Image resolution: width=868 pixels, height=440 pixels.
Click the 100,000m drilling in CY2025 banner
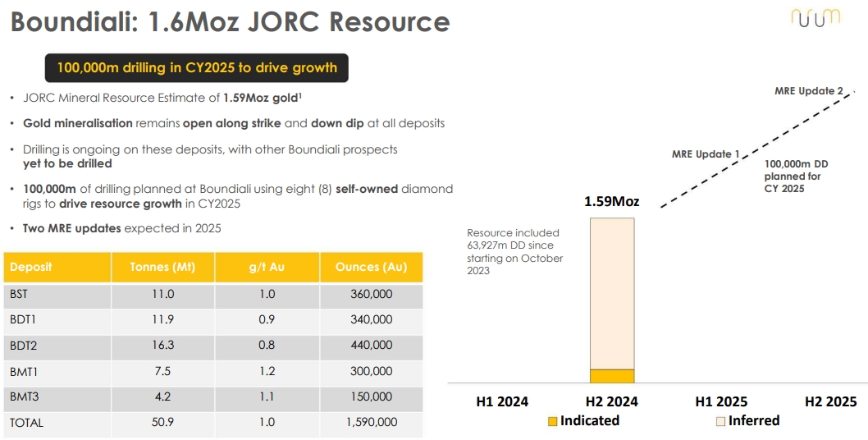tap(197, 68)
